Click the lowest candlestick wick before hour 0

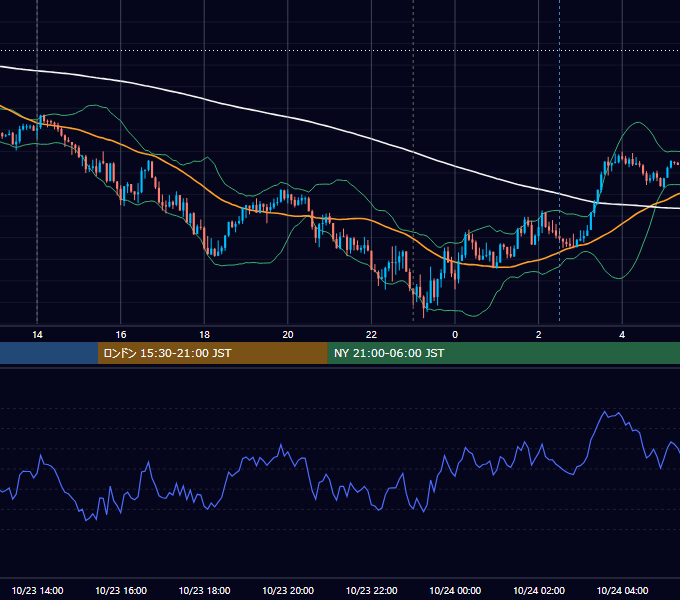pyautogui.click(x=424, y=310)
